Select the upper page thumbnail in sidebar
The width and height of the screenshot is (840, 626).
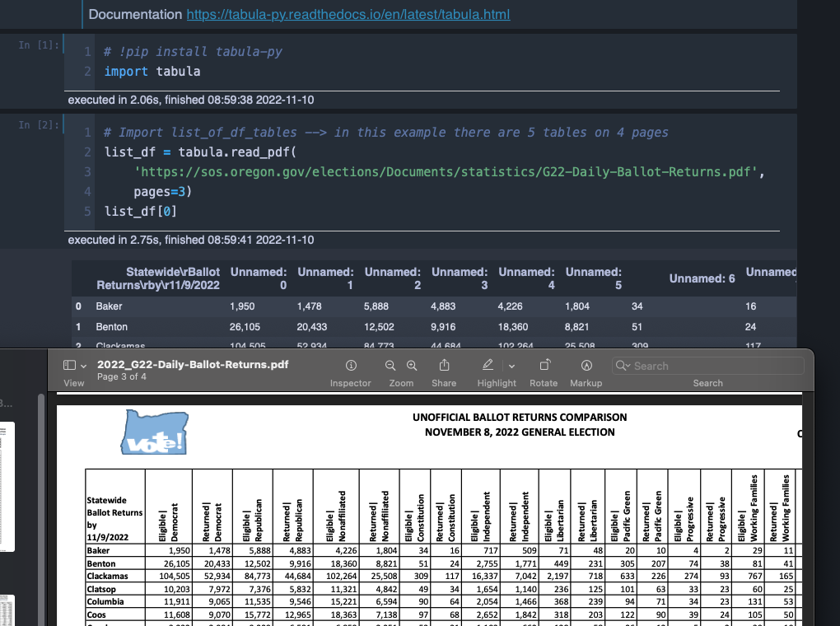7,487
